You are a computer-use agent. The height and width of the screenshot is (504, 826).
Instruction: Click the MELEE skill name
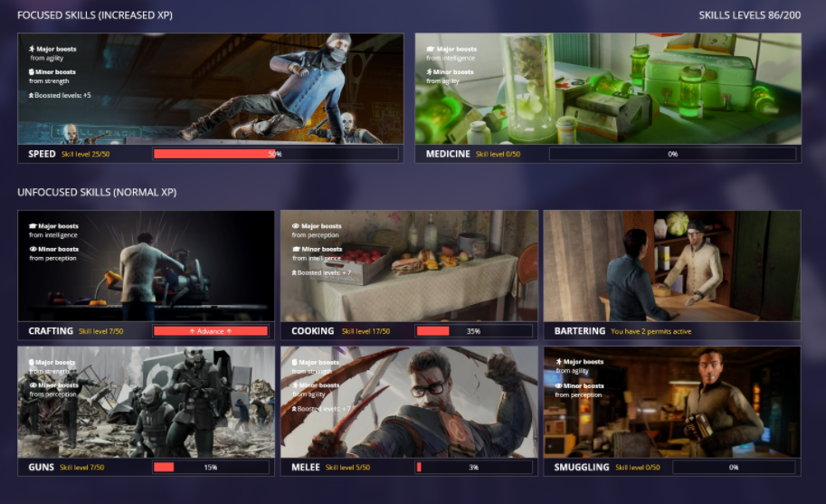[306, 467]
